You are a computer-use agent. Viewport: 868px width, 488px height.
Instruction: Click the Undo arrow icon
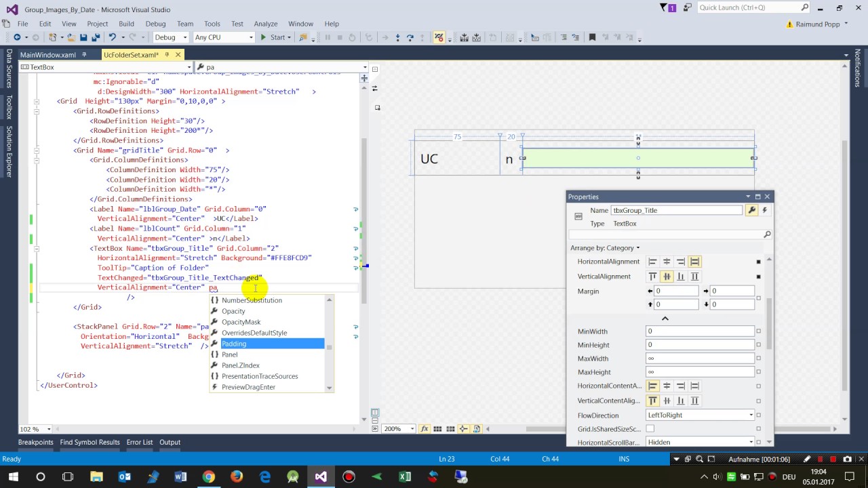coord(113,37)
